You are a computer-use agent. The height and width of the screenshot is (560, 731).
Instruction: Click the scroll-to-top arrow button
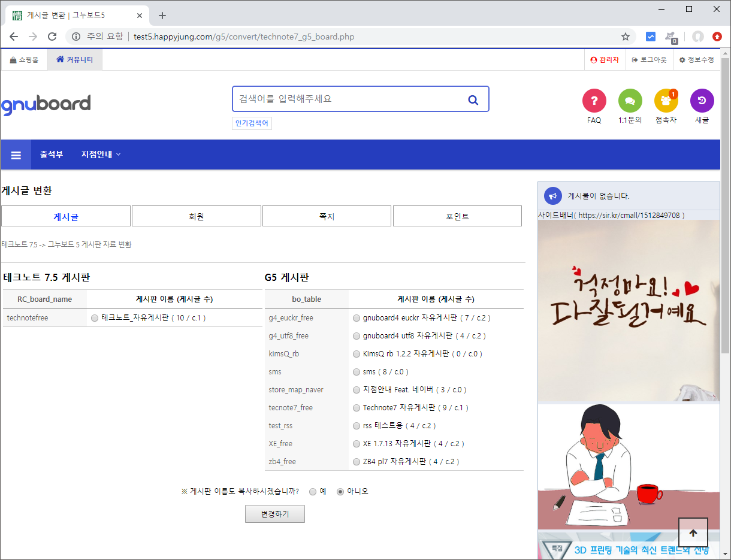coord(693,532)
